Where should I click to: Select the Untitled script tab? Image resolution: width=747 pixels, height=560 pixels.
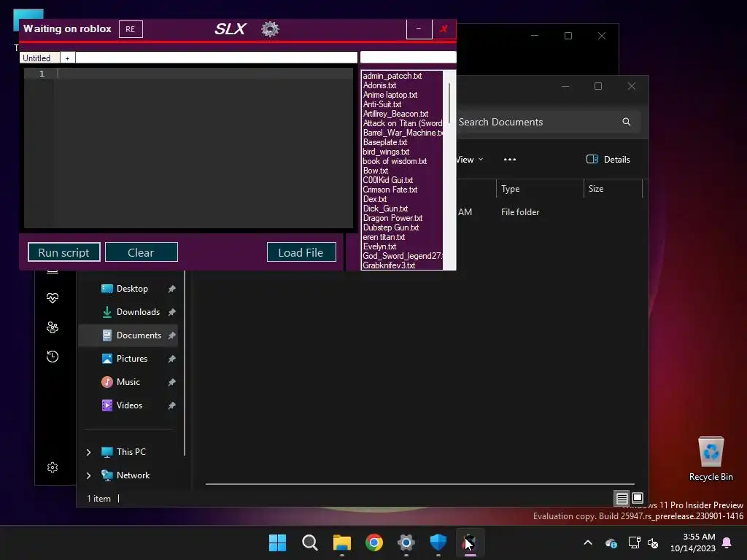point(39,58)
